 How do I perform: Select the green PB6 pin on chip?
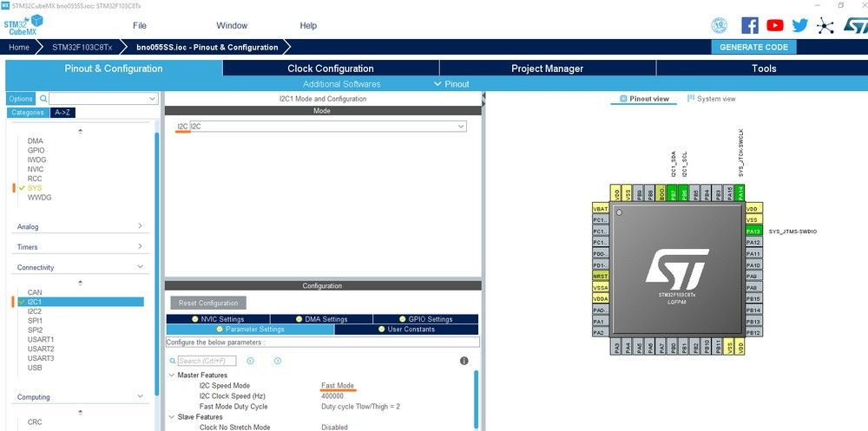pyautogui.click(x=684, y=193)
